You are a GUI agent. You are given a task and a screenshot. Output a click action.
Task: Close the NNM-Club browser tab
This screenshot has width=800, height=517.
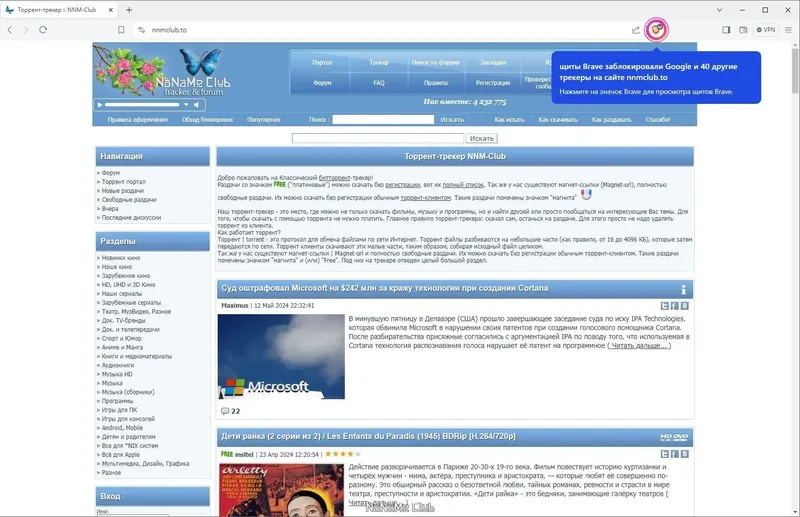coord(111,10)
